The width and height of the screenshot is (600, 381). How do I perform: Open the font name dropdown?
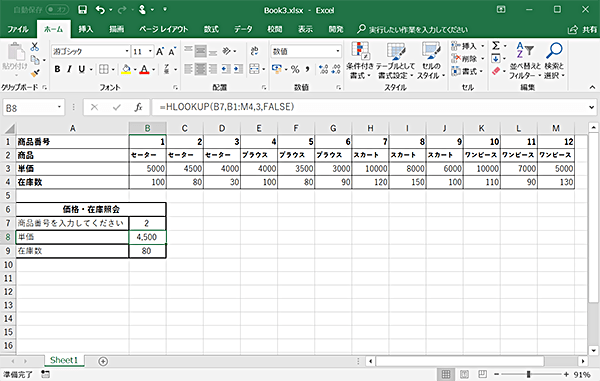point(127,51)
